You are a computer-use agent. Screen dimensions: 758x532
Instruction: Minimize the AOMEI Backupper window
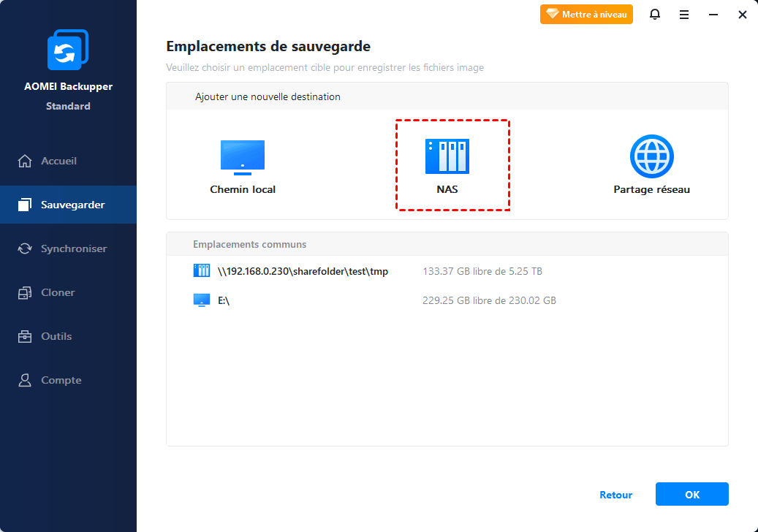[x=713, y=15]
